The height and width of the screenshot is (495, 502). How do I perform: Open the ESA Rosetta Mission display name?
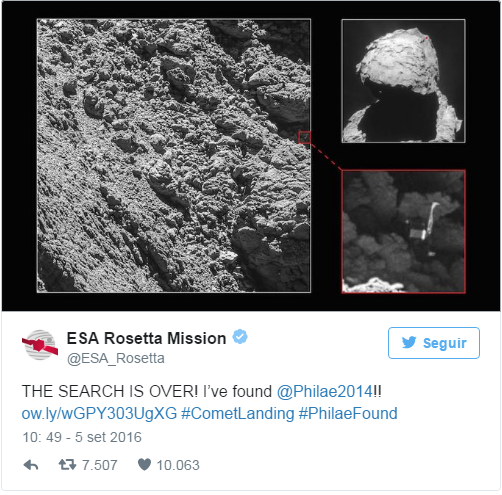(146, 338)
